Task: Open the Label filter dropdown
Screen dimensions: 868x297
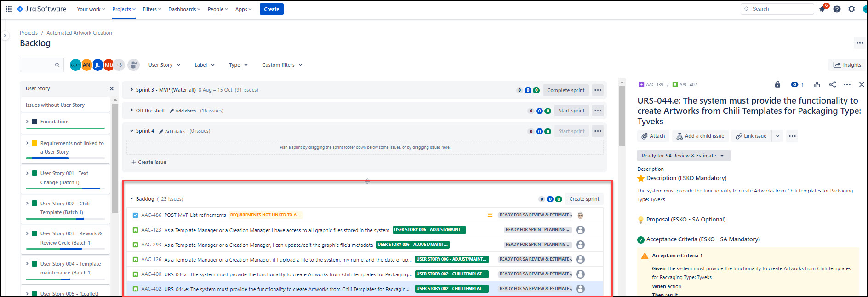Action: pos(205,65)
